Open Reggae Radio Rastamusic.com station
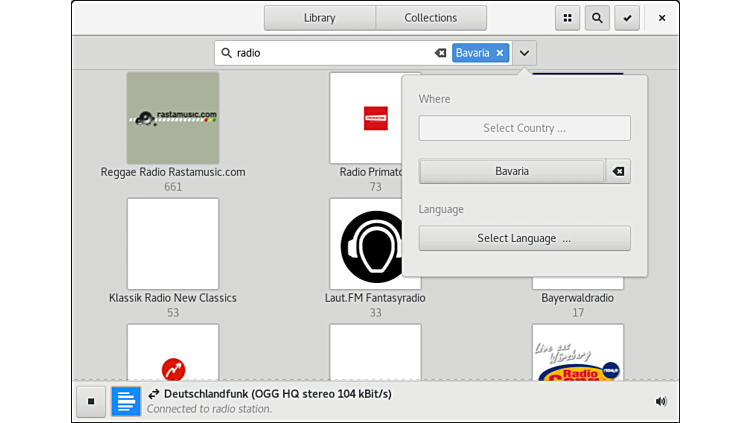 [x=173, y=118]
